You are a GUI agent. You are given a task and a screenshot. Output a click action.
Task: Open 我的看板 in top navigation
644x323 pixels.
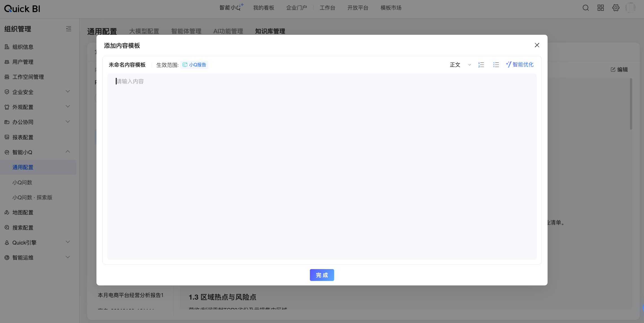coord(263,8)
